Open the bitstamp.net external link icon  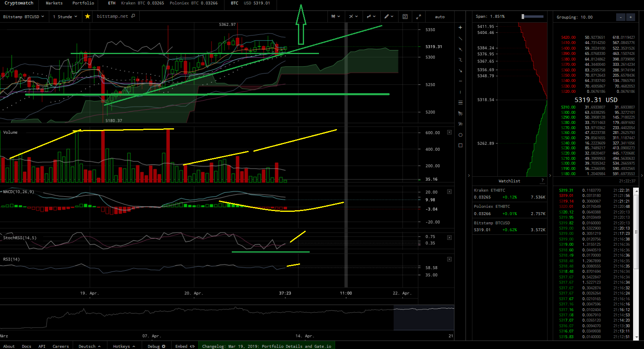(133, 16)
